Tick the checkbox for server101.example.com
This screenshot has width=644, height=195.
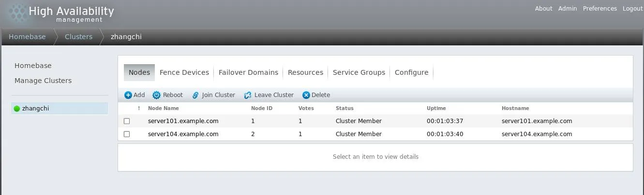[x=127, y=121]
